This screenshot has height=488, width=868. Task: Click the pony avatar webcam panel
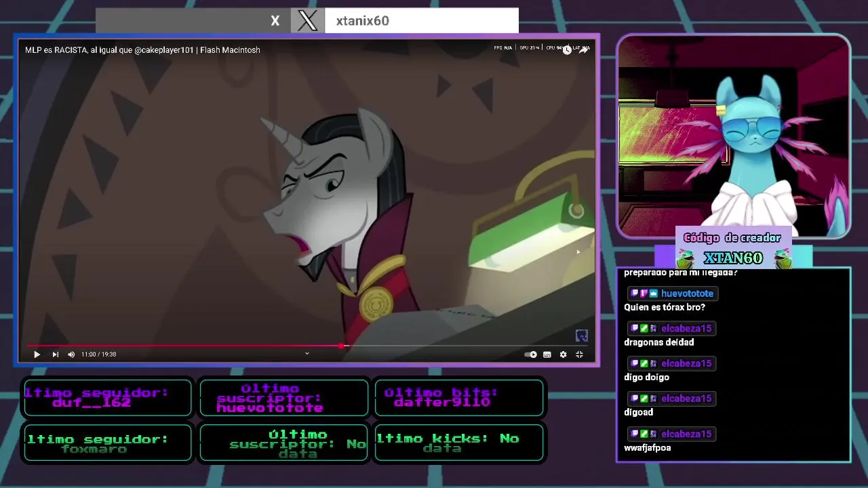734,137
